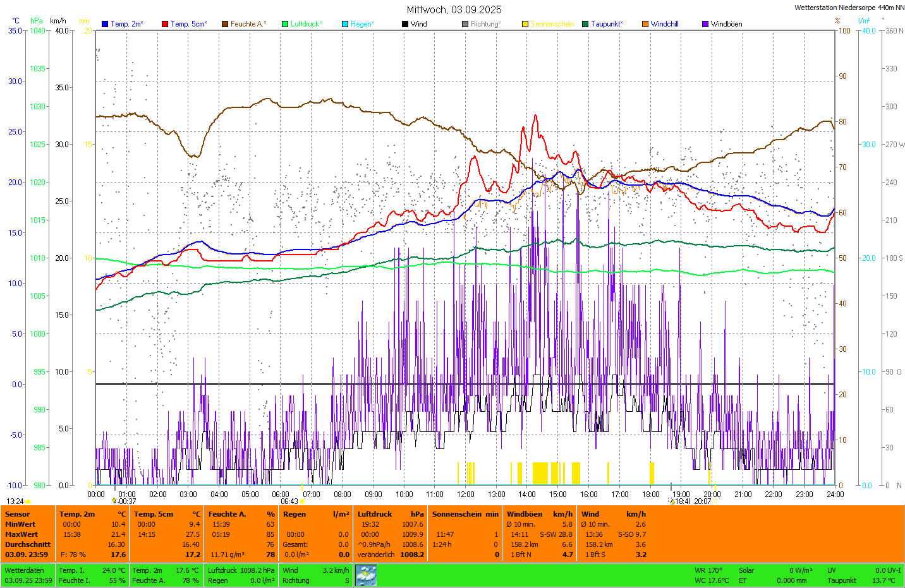Click the Luftdruck column header in table
The height and width of the screenshot is (588, 905).
[375, 514]
